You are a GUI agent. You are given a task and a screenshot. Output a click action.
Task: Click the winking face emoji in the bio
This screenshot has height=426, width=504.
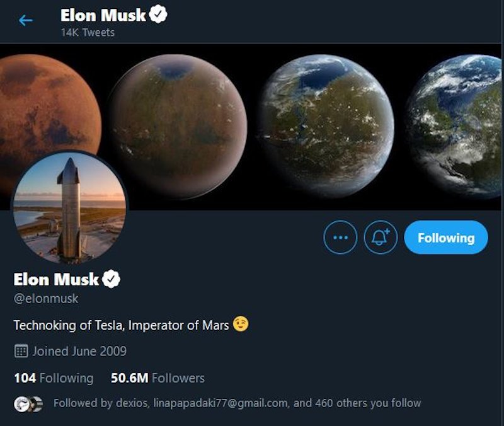[x=241, y=325]
